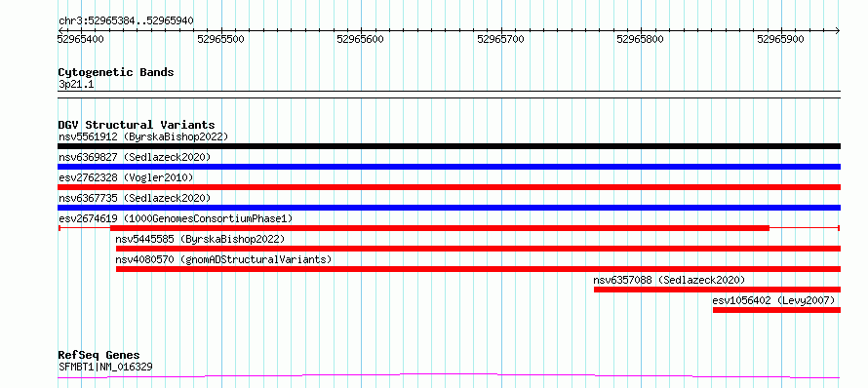Click ruler tick label 52965400
This screenshot has height=388, width=868.
coord(81,39)
